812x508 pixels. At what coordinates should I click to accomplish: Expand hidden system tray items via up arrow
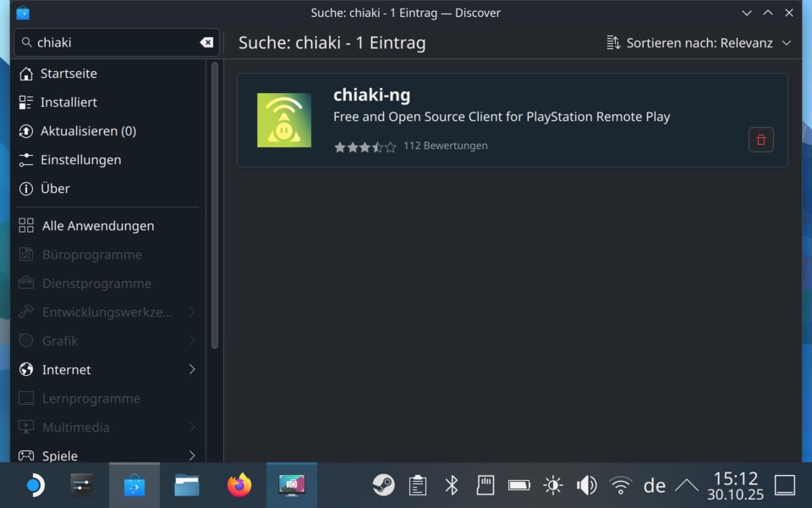[688, 485]
